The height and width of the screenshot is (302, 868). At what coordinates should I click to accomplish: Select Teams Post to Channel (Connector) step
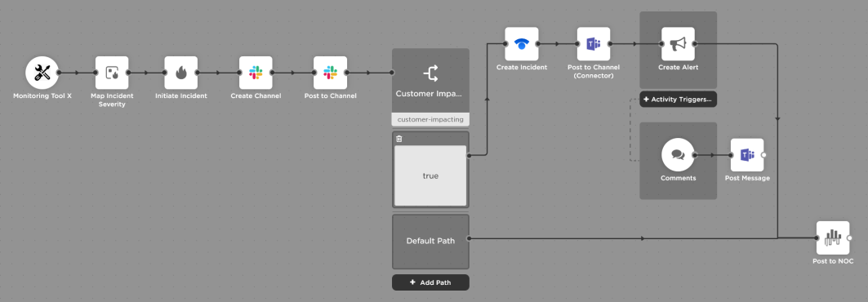(x=594, y=44)
